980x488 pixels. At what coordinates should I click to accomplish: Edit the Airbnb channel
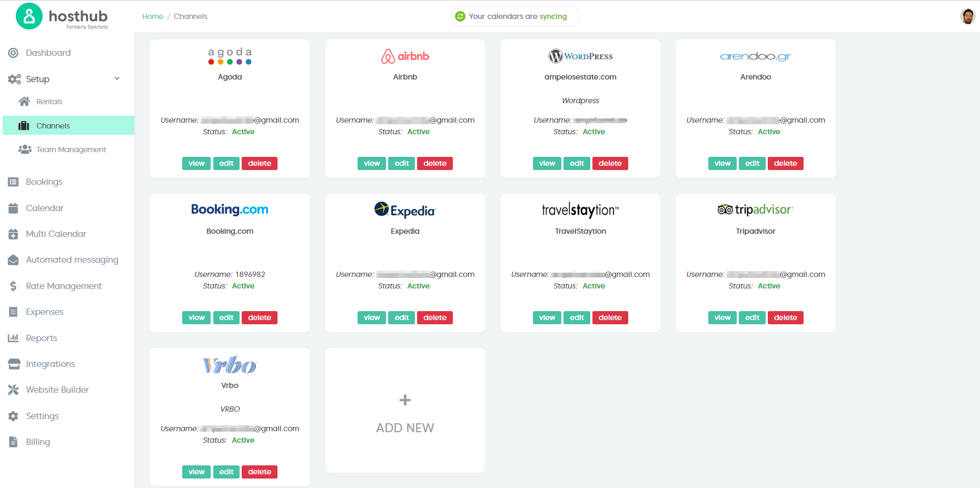tap(402, 163)
